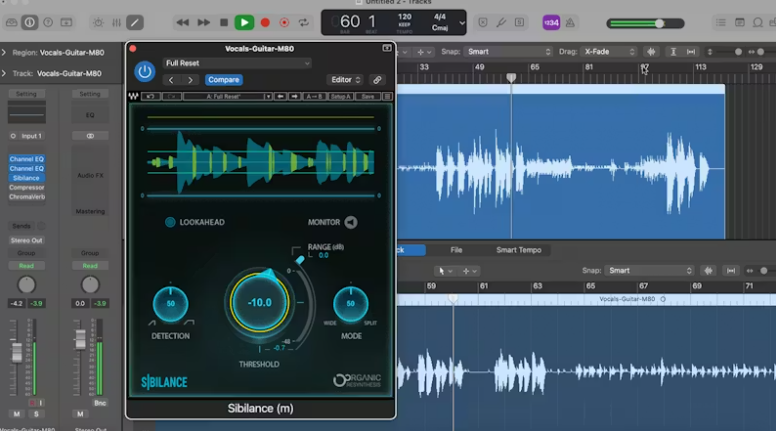Toggle plugin power bypass button
The image size is (776, 431).
[145, 72]
